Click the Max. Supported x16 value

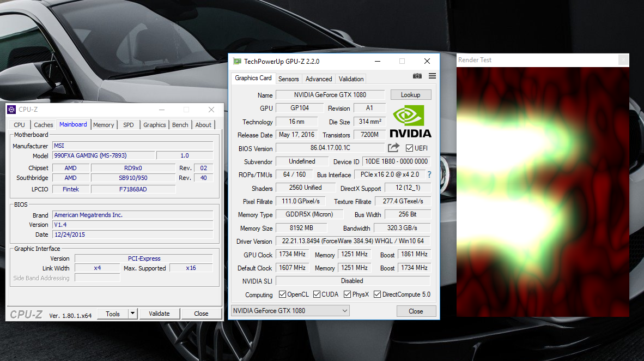tap(191, 268)
